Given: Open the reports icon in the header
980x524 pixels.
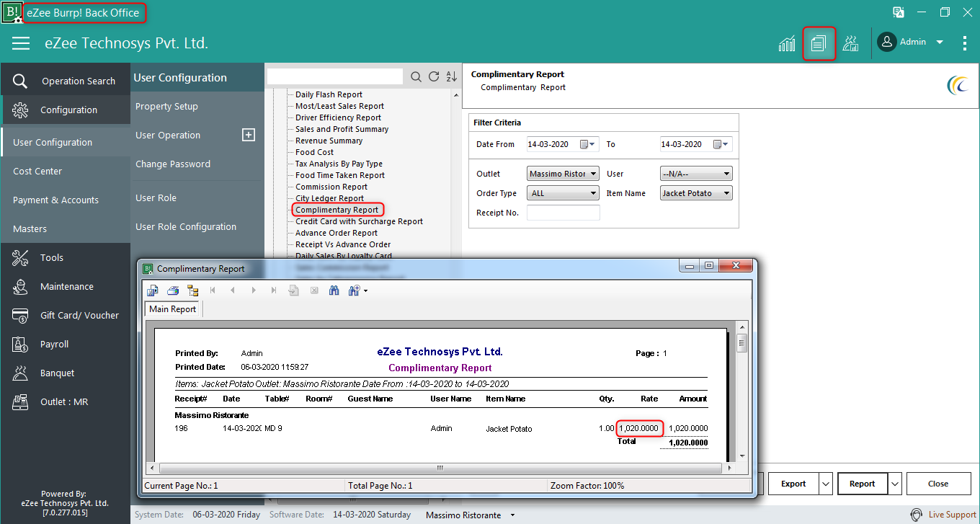Looking at the screenshot, I should tap(819, 43).
